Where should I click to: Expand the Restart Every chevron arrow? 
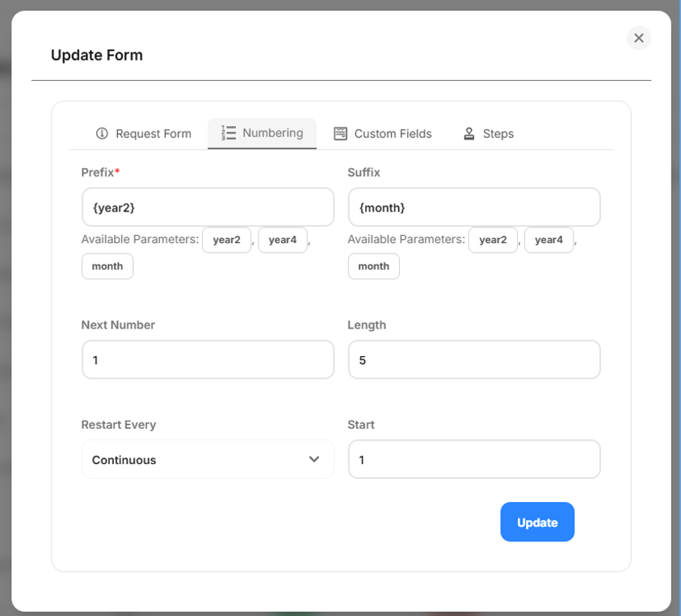tap(314, 459)
